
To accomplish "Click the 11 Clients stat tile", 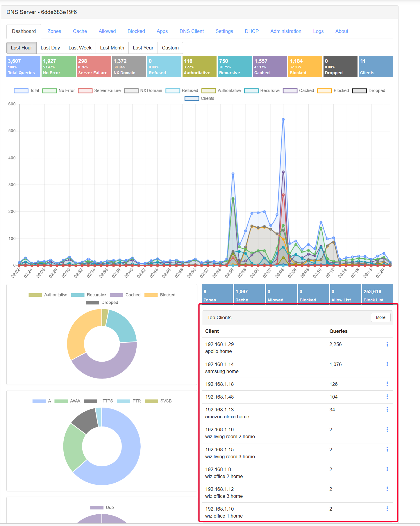I will pos(376,66).
